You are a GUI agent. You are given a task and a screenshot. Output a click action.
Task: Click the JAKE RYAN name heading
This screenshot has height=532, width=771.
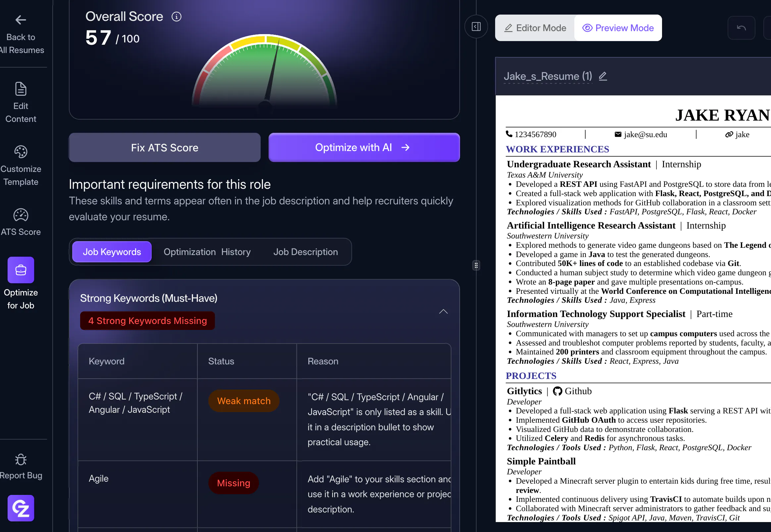tap(722, 115)
